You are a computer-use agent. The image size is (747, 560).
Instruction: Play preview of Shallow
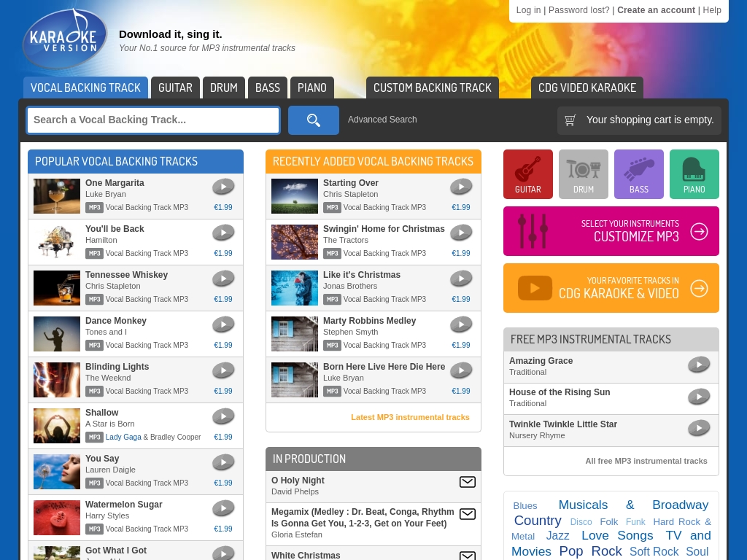[x=223, y=416]
